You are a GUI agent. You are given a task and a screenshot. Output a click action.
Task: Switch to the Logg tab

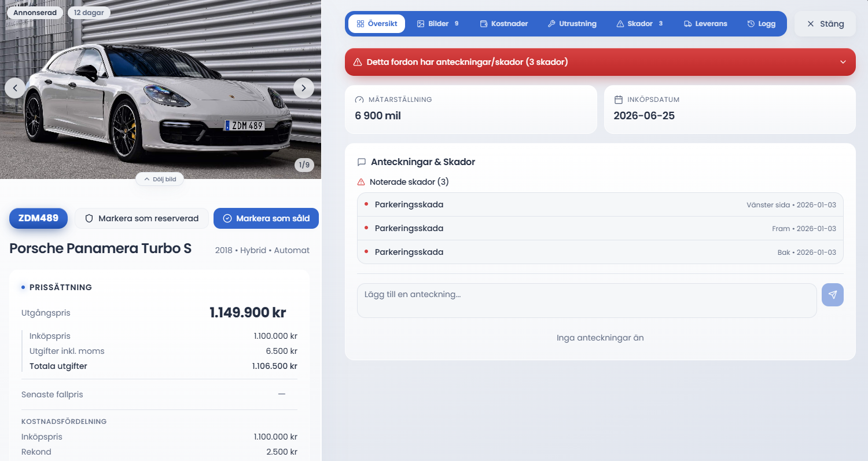coord(761,24)
